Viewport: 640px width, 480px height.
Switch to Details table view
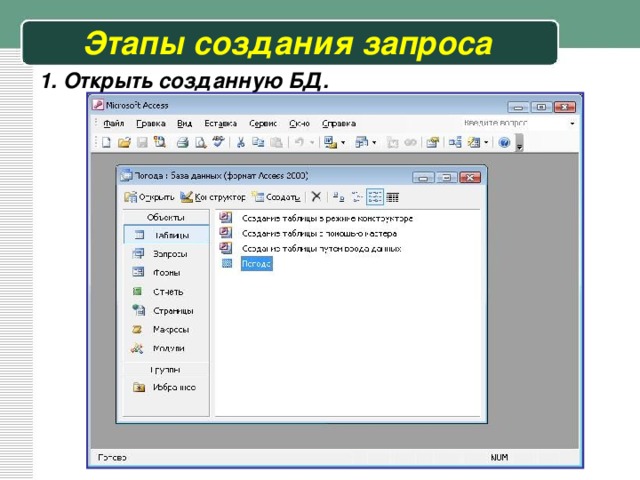(393, 198)
